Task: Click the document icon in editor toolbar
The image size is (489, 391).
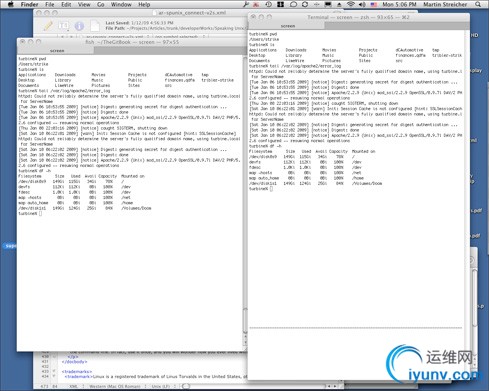Action: (x=95, y=26)
